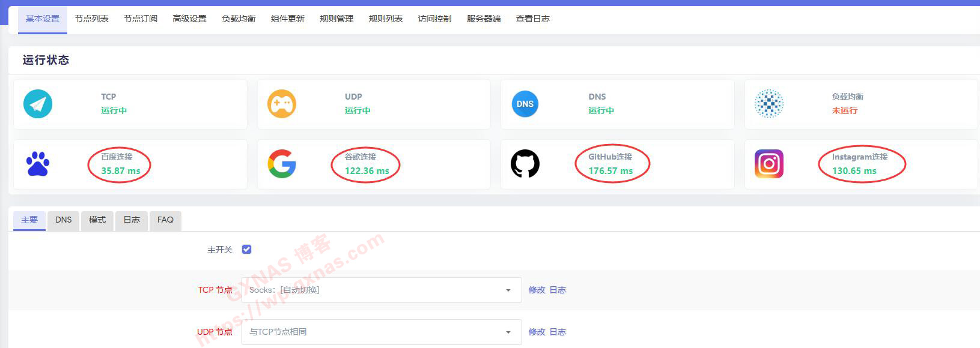Click the TCP paper plane icon
The width and height of the screenshot is (980, 348).
(x=38, y=104)
